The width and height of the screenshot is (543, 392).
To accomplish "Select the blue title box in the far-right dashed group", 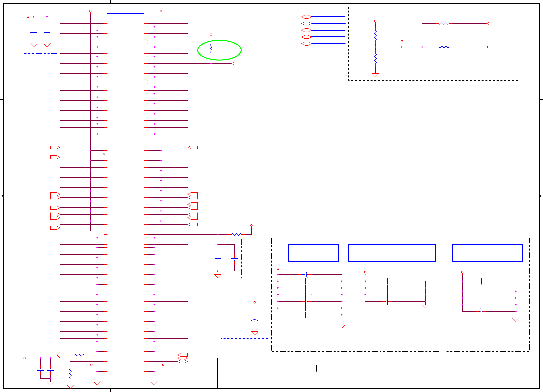I will point(488,253).
